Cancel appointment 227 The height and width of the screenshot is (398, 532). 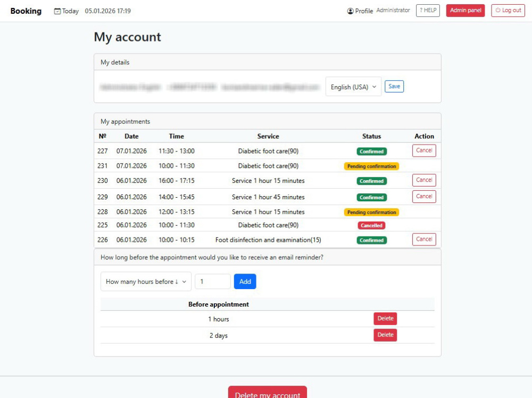coord(424,150)
